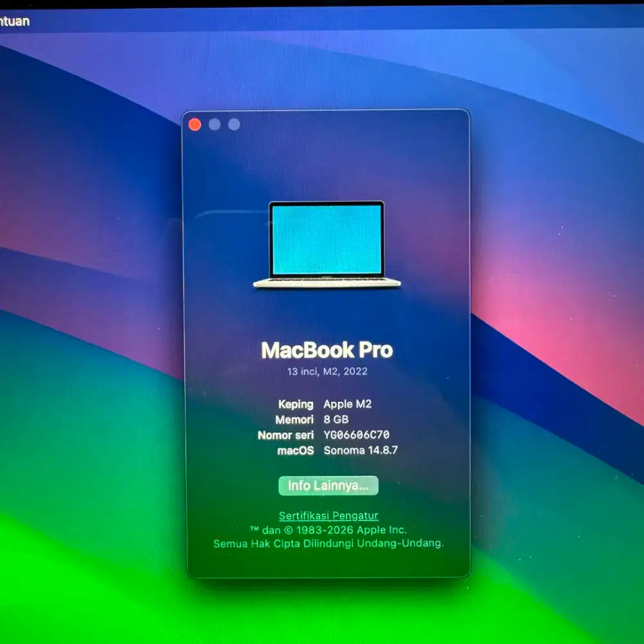644x644 pixels.
Task: Click the greyed zoom window button
Action: point(234,124)
